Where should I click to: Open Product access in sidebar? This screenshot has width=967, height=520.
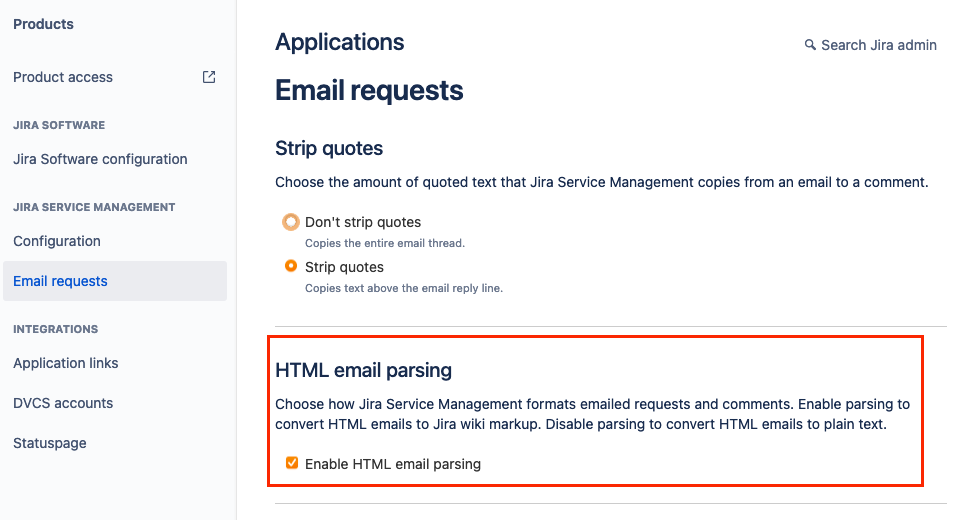[x=63, y=77]
